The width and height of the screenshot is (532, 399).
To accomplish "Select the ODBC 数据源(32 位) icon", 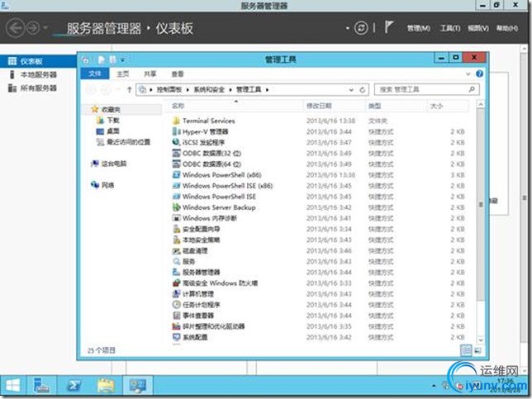I will click(176, 154).
